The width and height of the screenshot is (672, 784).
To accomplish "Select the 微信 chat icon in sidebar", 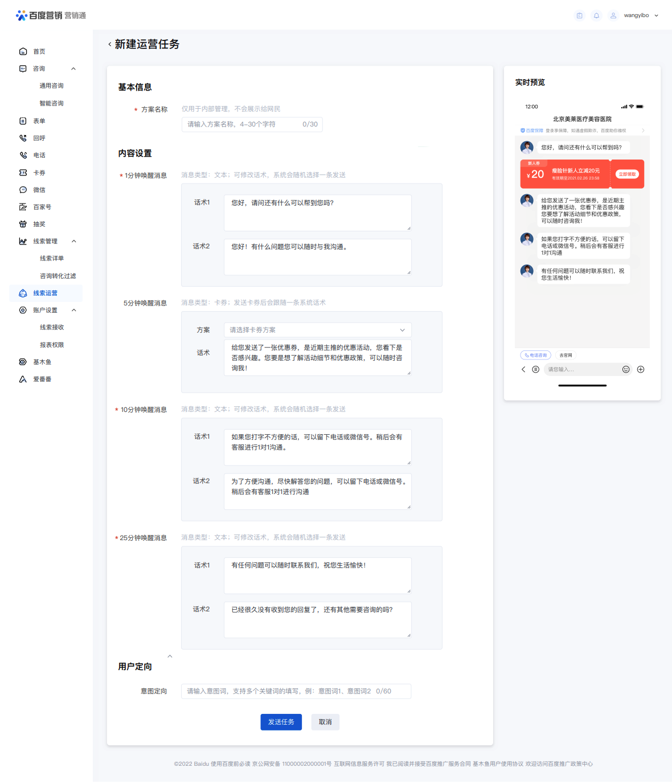I will point(23,190).
